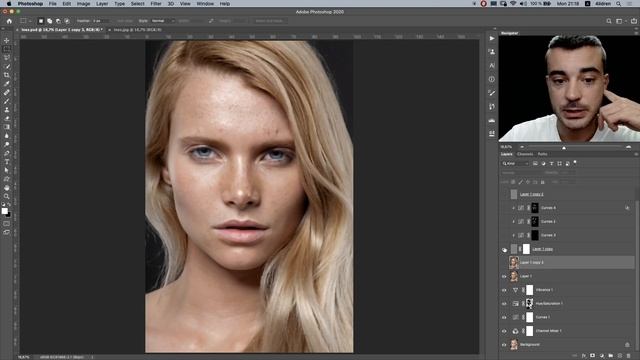The width and height of the screenshot is (640, 360).
Task: Select the Move tool
Action: [x=7, y=40]
